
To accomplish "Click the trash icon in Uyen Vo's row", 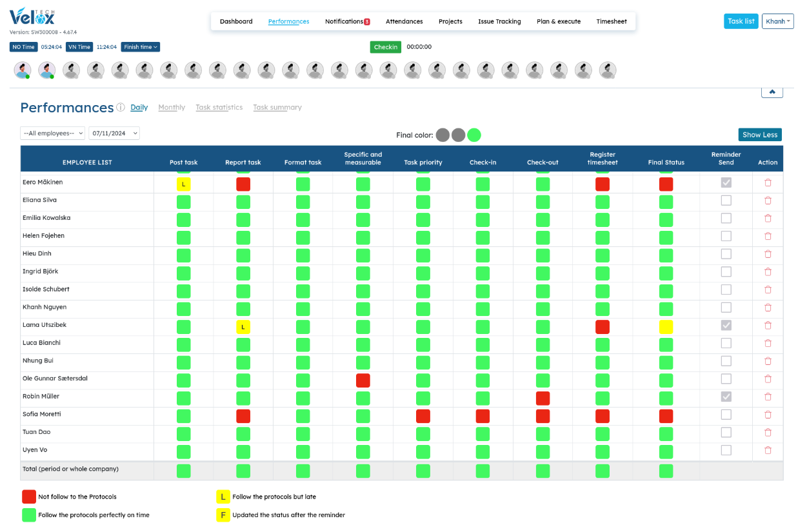I will 768,450.
